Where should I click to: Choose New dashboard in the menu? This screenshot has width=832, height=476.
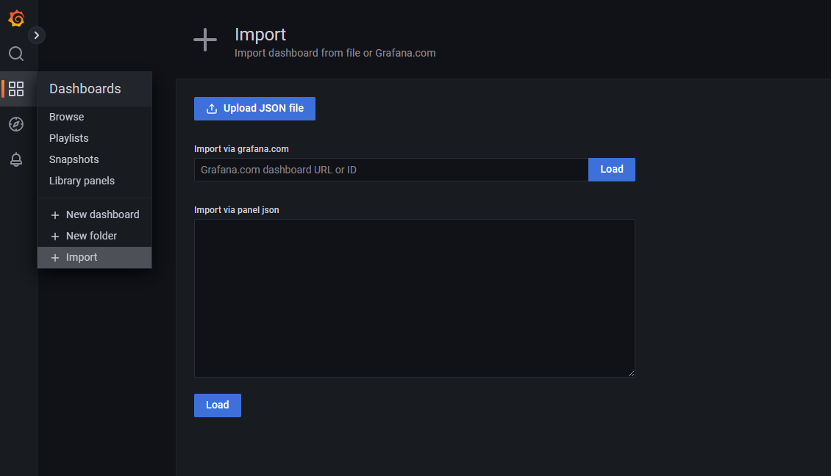95,214
